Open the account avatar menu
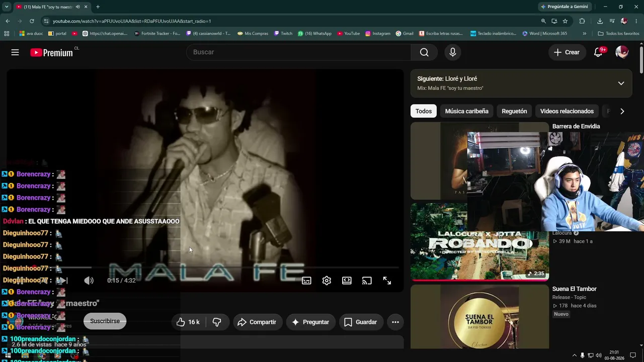Screen dimensions: 644x362 622,52
